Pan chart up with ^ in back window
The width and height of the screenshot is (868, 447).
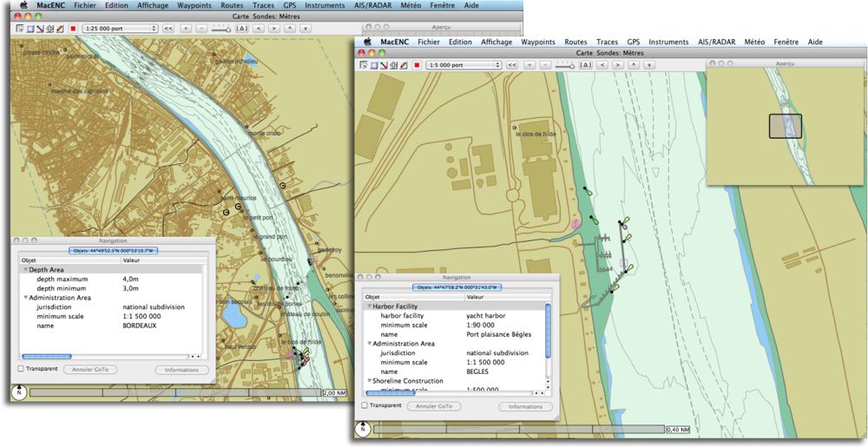pos(290,29)
